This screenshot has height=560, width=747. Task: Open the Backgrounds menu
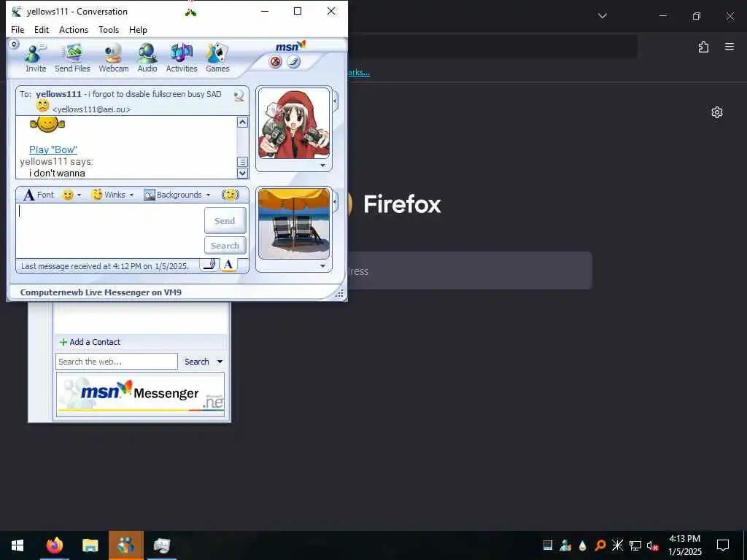[x=177, y=195]
